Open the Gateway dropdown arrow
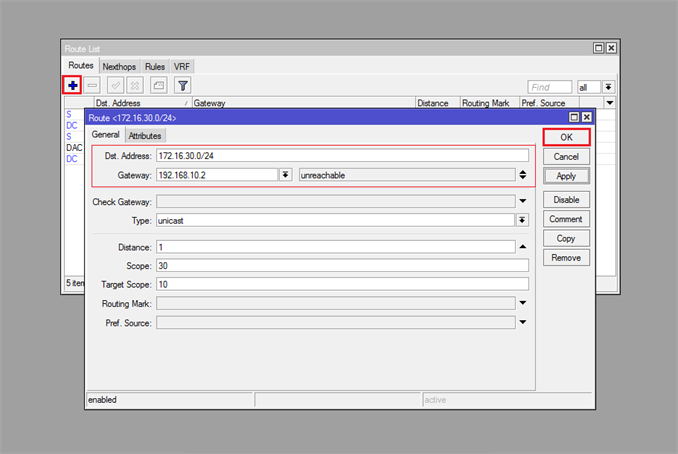The width and height of the screenshot is (678, 454). coord(285,175)
